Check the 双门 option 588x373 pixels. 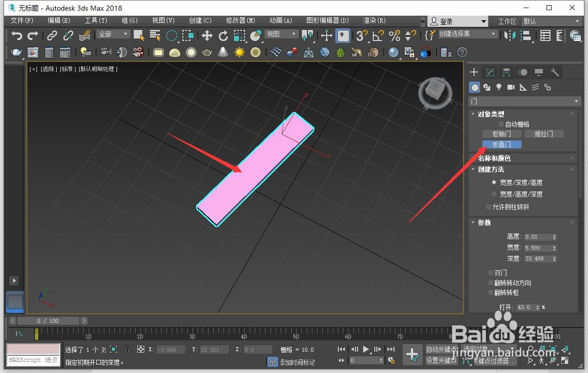(x=490, y=273)
